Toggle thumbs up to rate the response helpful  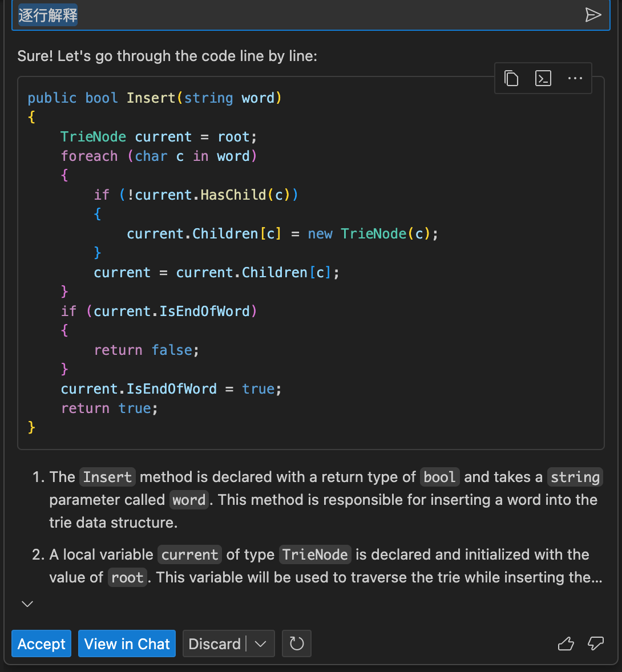(566, 643)
